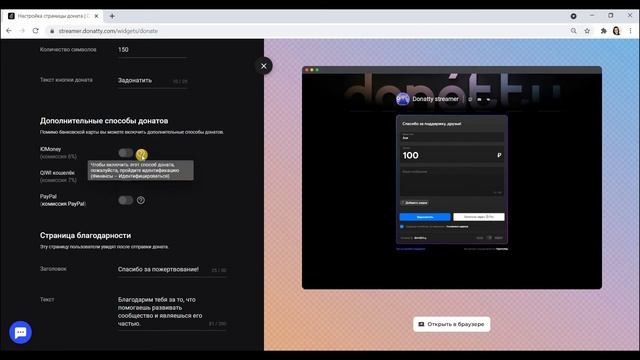Viewport: 640px width, 360px height.
Task: Go back using the browser back arrow
Action: click(x=9, y=31)
